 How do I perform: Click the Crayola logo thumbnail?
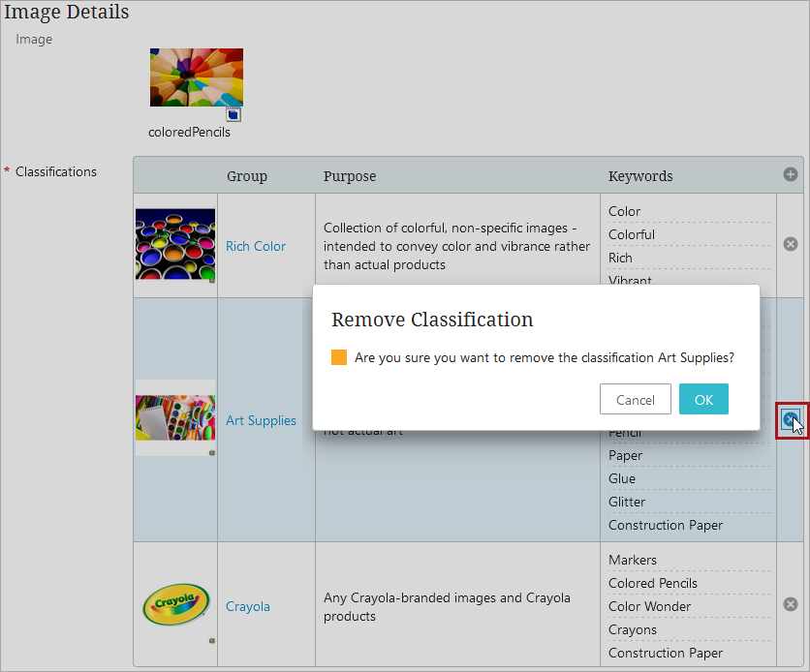click(x=174, y=605)
